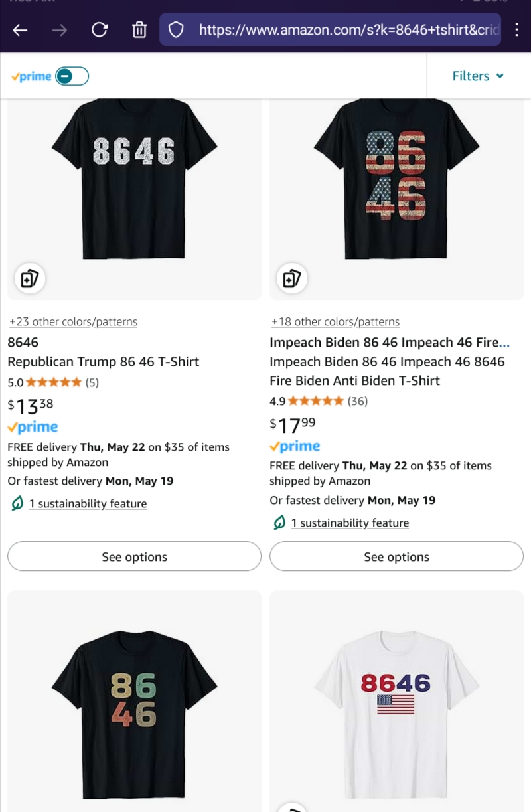
Task: Open the Republican Trump 86 46 T-Shirt listing
Action: 103,362
